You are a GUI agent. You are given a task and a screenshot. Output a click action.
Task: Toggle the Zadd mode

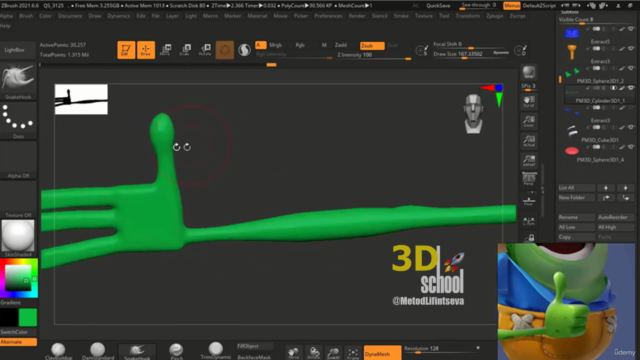click(x=341, y=45)
